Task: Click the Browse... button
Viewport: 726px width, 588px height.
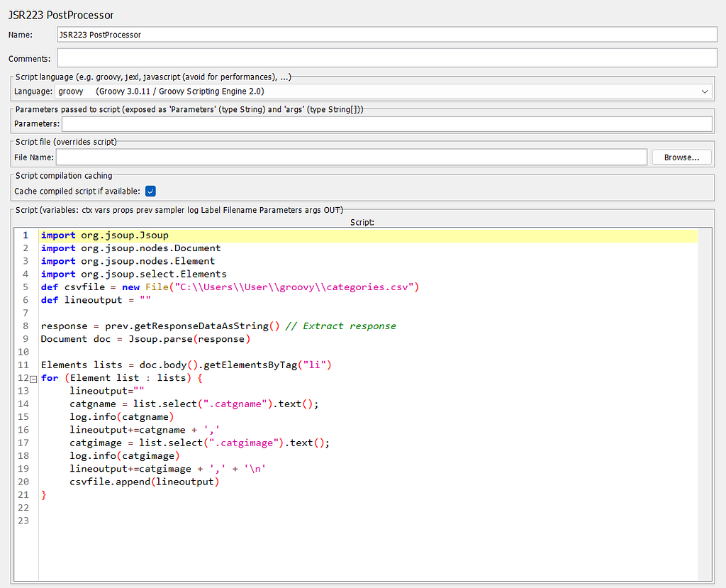Action: 681,157
